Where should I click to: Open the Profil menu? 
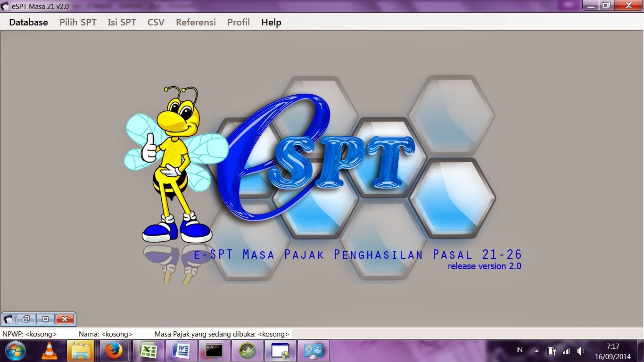(239, 22)
